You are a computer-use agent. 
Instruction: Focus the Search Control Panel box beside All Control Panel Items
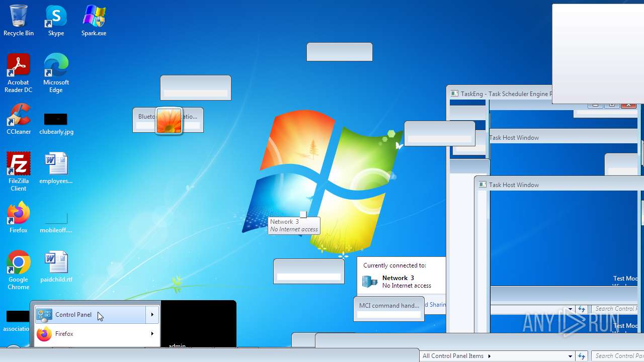[618, 356]
